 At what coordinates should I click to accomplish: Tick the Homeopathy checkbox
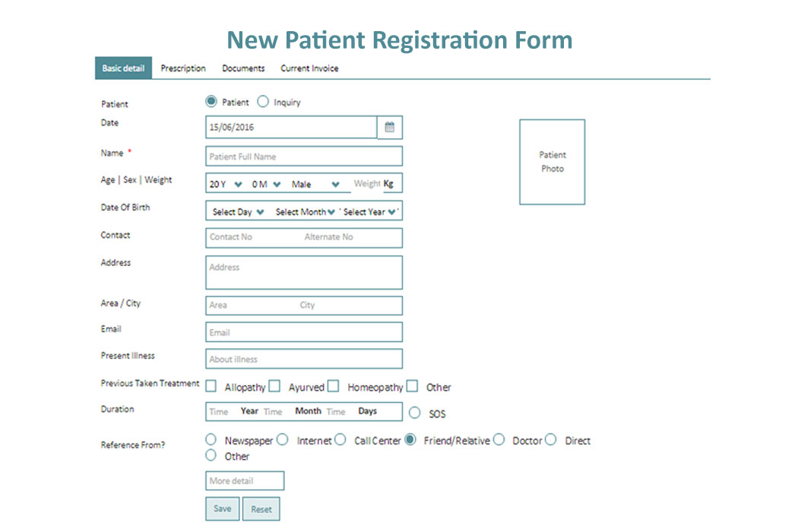334,386
